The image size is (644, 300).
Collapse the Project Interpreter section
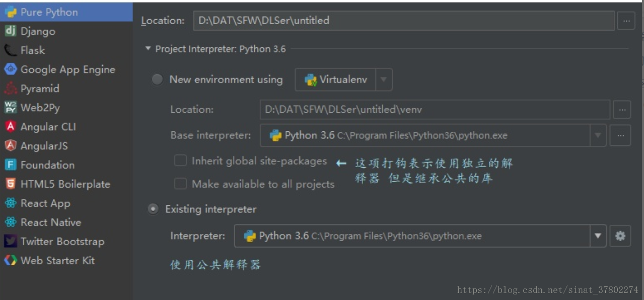coord(148,49)
